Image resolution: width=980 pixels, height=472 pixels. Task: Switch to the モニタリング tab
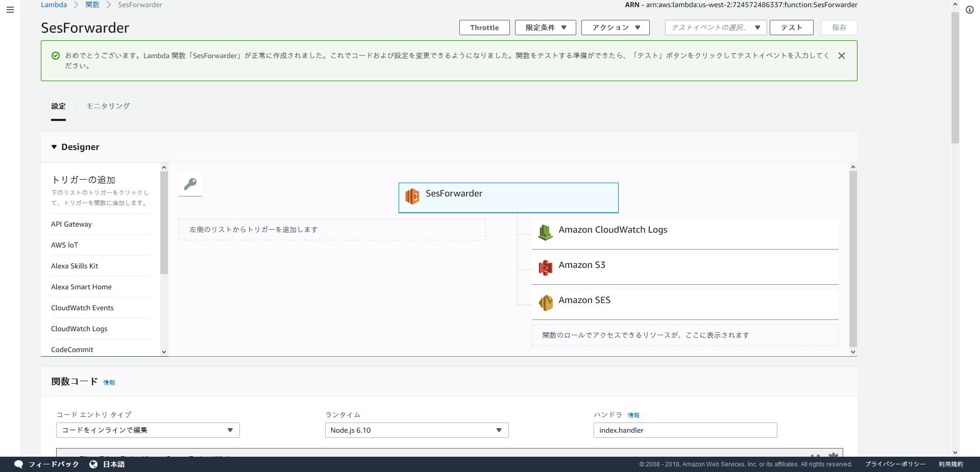(x=108, y=106)
